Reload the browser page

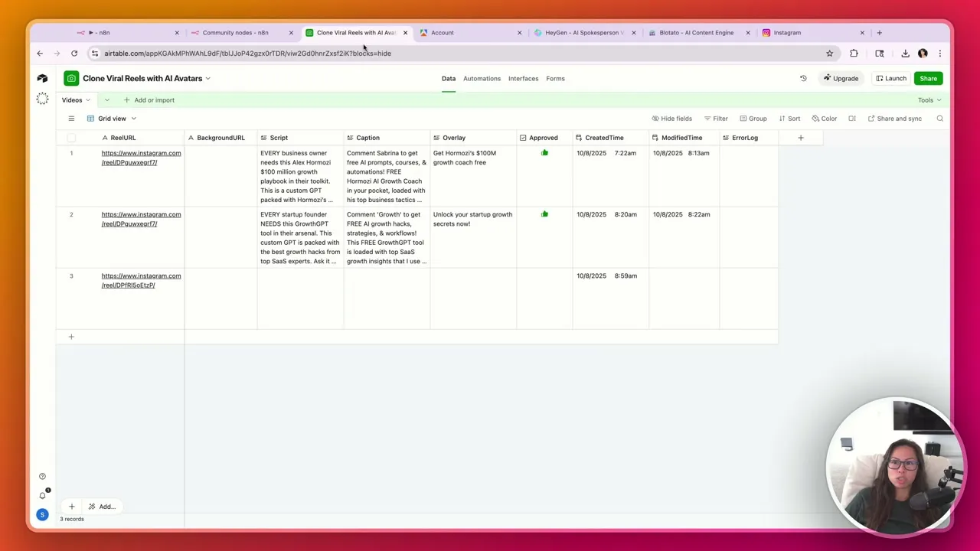(74, 54)
